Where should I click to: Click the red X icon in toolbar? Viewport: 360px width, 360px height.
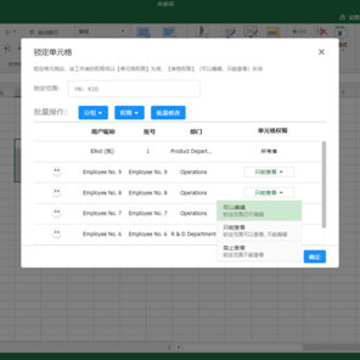323,32
